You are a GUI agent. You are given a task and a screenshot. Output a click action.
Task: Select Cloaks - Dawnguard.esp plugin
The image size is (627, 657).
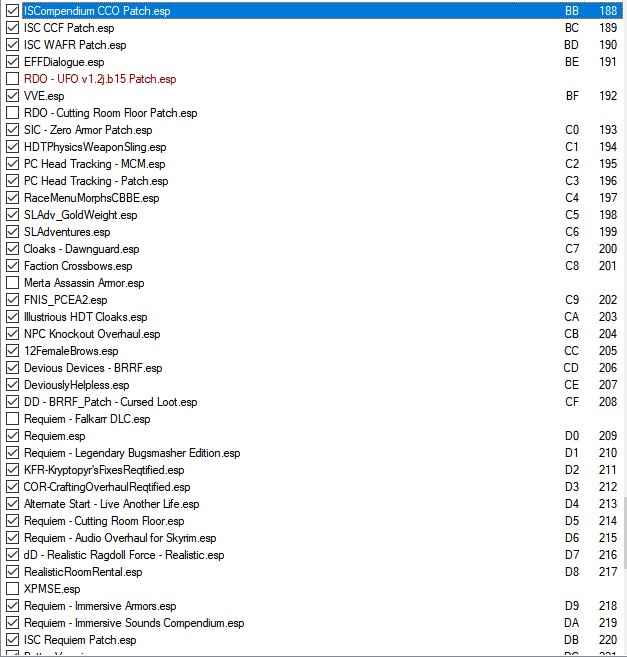click(81, 249)
